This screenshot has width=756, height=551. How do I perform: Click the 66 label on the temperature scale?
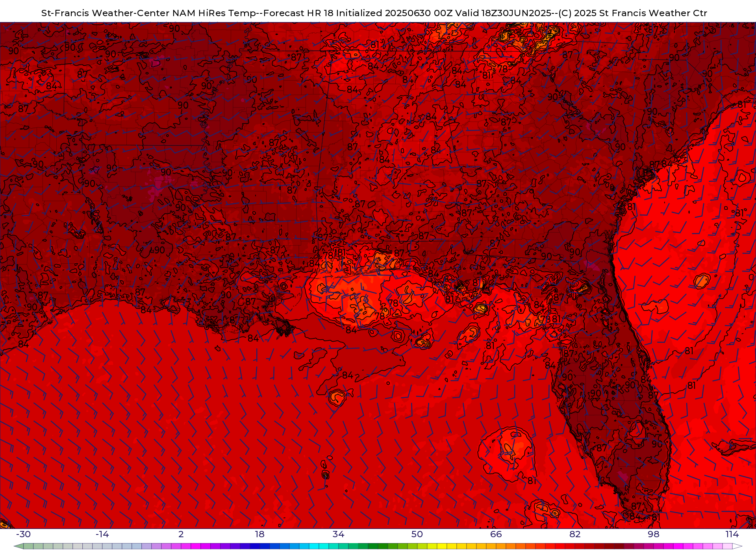click(496, 534)
